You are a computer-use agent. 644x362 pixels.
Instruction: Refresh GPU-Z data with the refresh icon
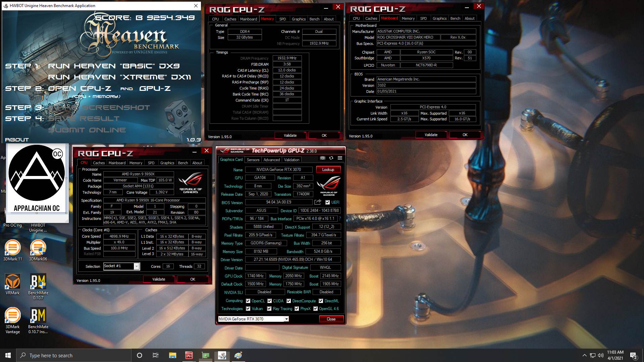click(331, 158)
